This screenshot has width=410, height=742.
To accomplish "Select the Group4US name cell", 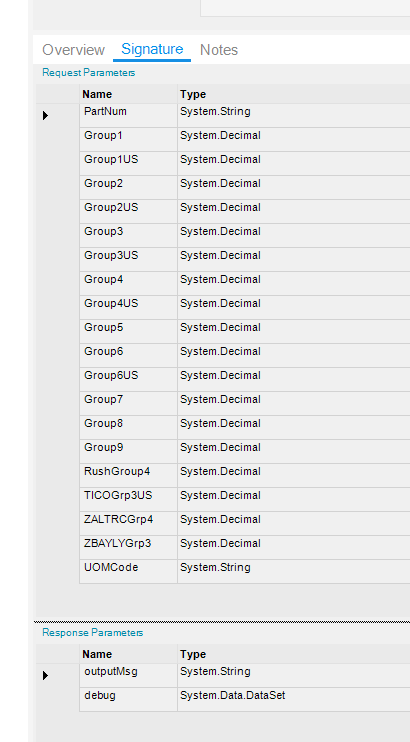I will (128, 308).
